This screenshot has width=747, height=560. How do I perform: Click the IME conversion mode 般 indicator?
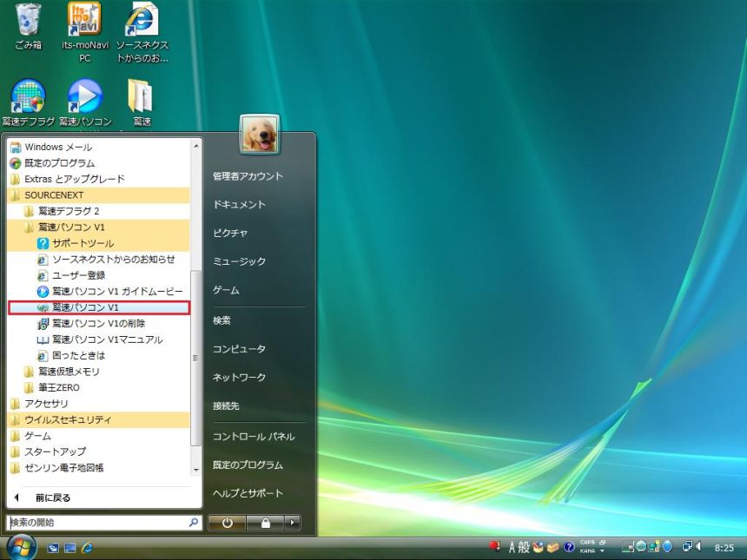524,548
